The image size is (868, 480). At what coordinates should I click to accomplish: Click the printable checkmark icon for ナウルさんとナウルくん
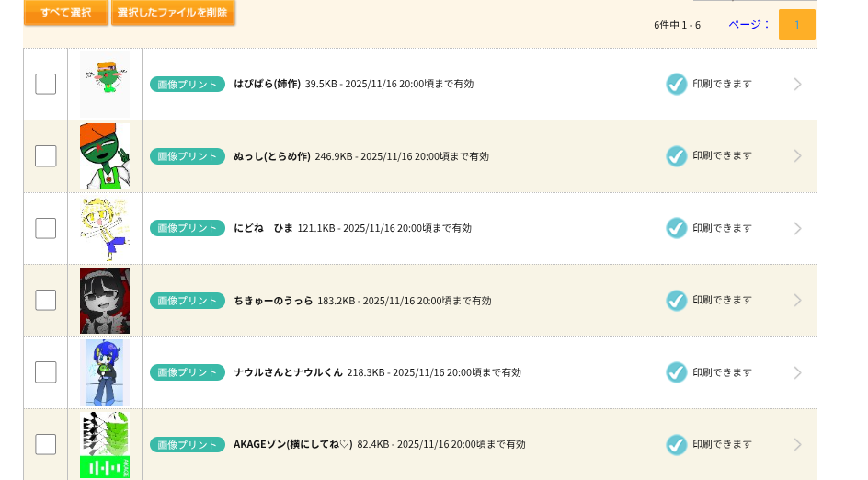677,372
